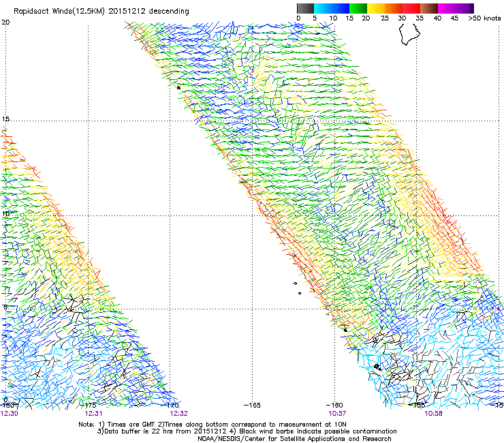Click the '35' legend scale label

click(420, 18)
